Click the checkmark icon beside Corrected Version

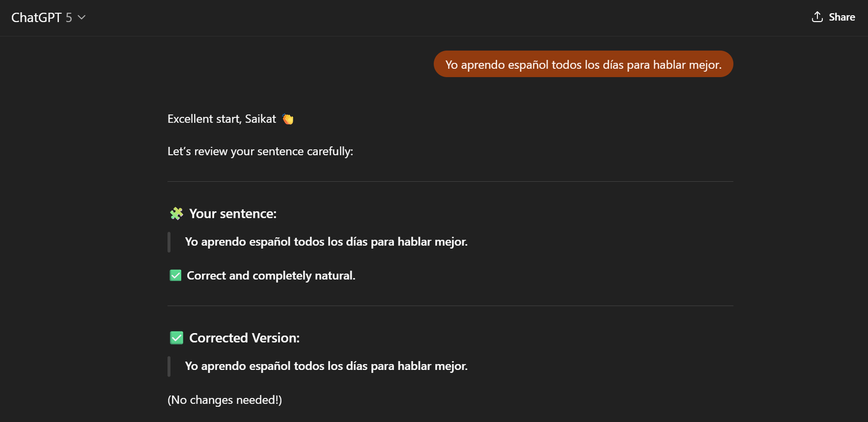(176, 337)
